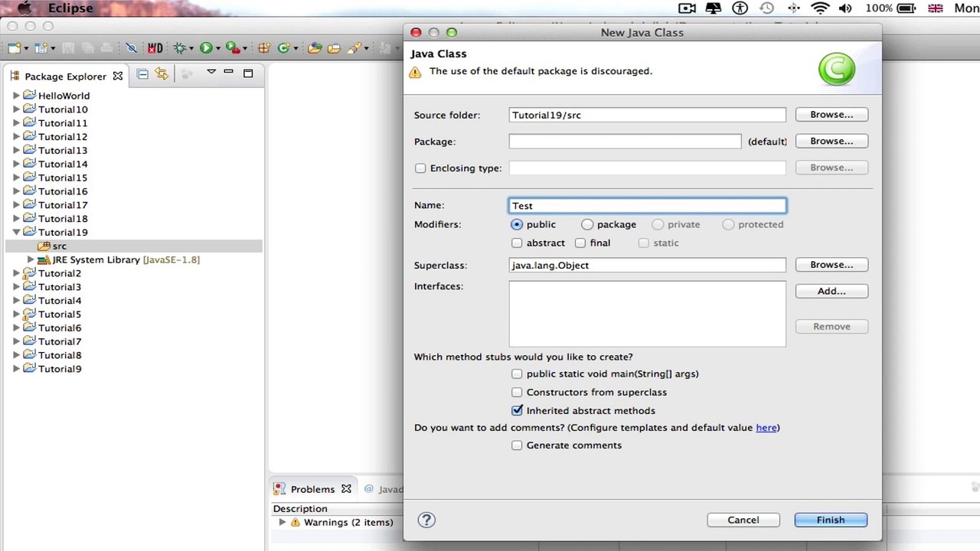
Task: Select the package modifier radio button
Action: (x=587, y=225)
